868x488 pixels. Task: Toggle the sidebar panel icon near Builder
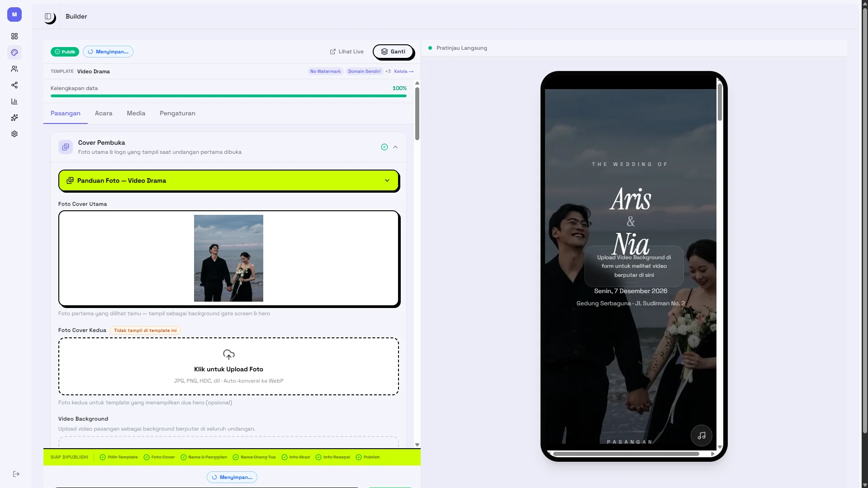[x=48, y=16]
